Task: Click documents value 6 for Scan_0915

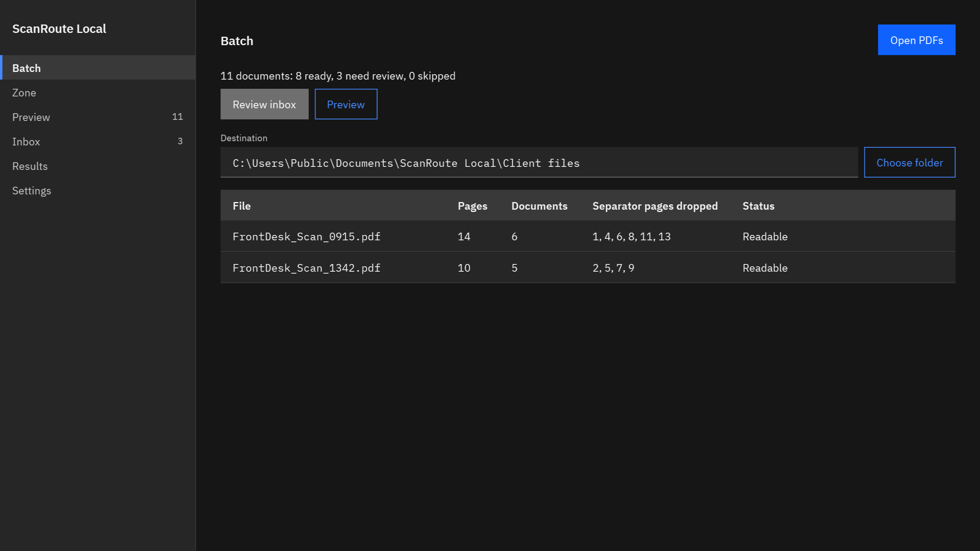Action: 514,236
